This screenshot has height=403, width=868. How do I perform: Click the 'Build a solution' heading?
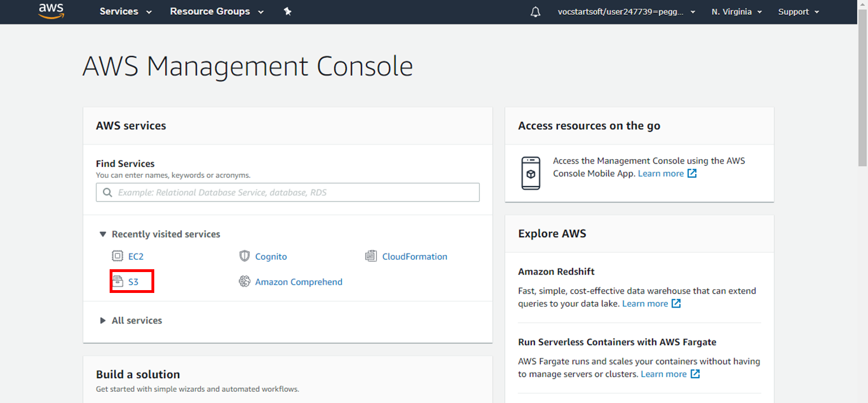[138, 374]
